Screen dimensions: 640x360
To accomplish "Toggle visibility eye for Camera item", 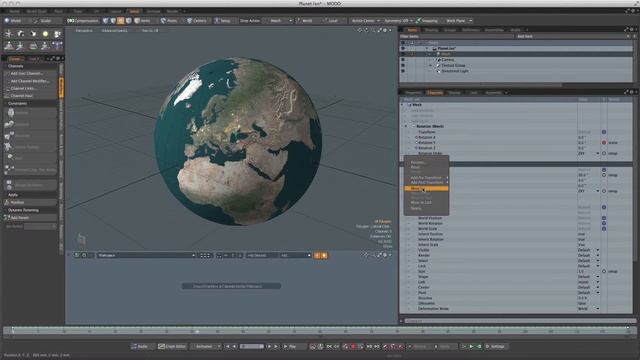I will point(403,60).
